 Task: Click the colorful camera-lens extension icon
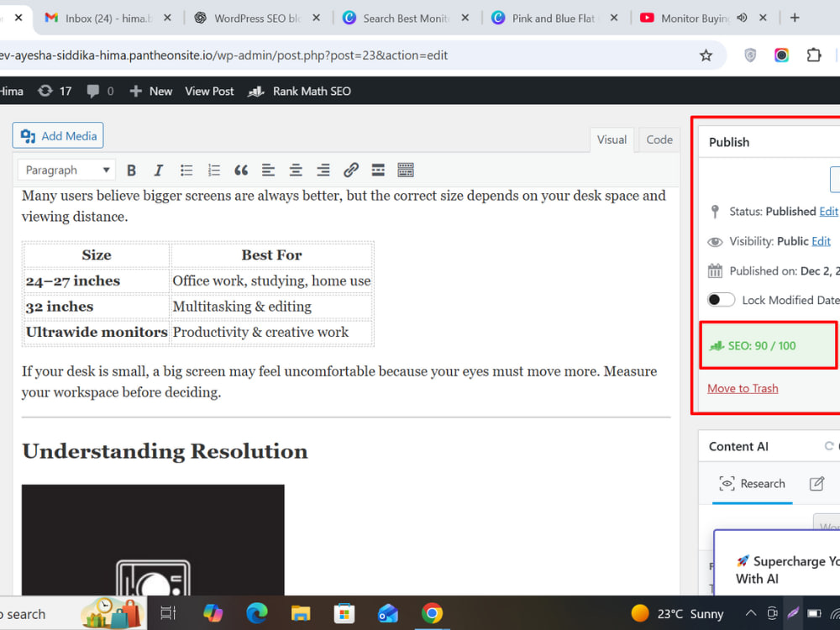point(781,55)
